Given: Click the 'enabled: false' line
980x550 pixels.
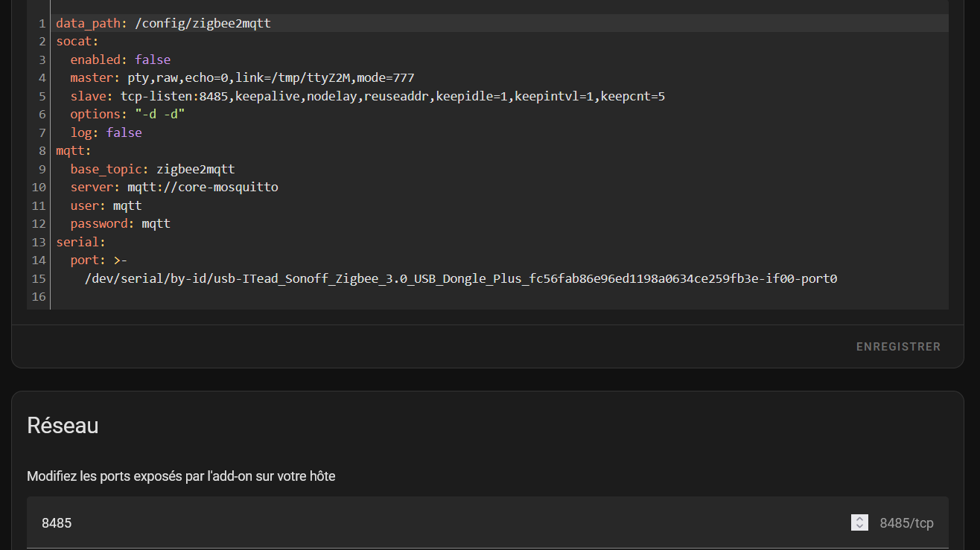Looking at the screenshot, I should 120,60.
